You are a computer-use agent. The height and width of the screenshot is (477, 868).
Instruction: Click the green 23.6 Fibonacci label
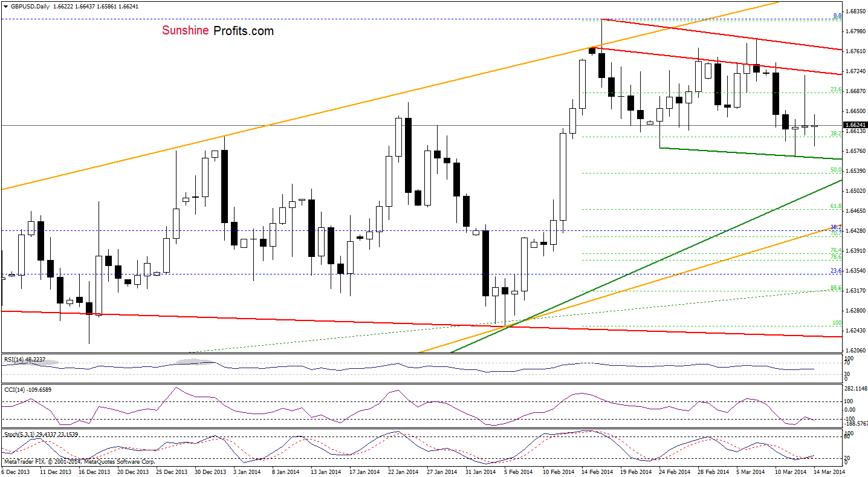pos(837,89)
